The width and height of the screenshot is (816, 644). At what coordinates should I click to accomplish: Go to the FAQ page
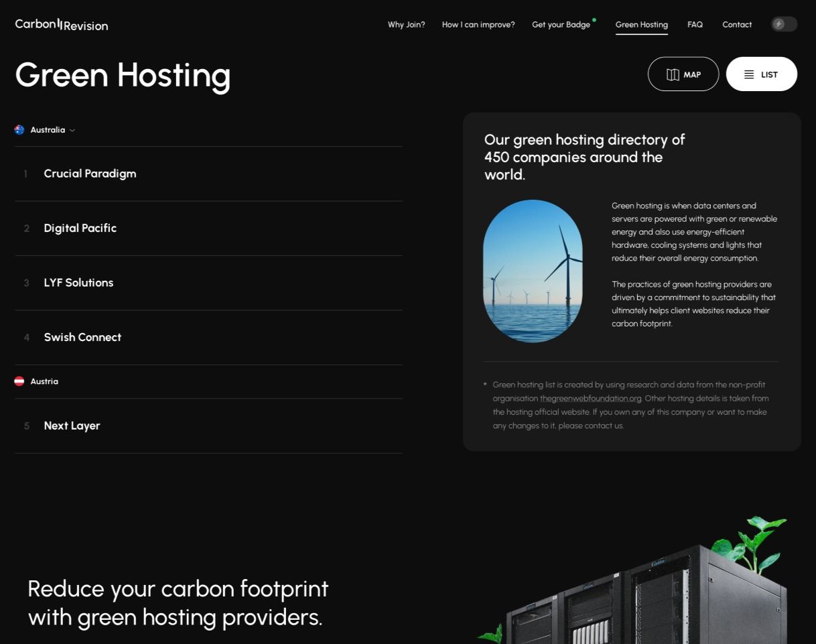tap(695, 24)
